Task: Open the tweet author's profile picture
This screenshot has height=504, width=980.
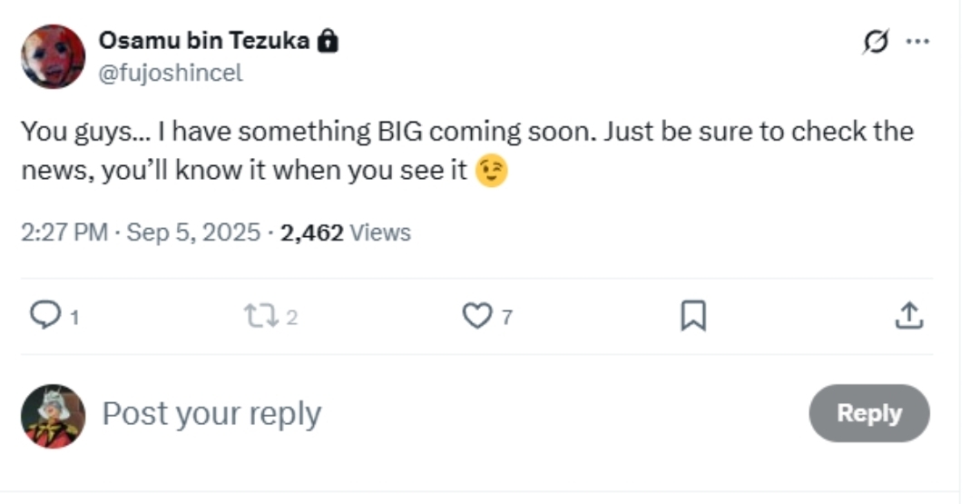Action: 53,56
